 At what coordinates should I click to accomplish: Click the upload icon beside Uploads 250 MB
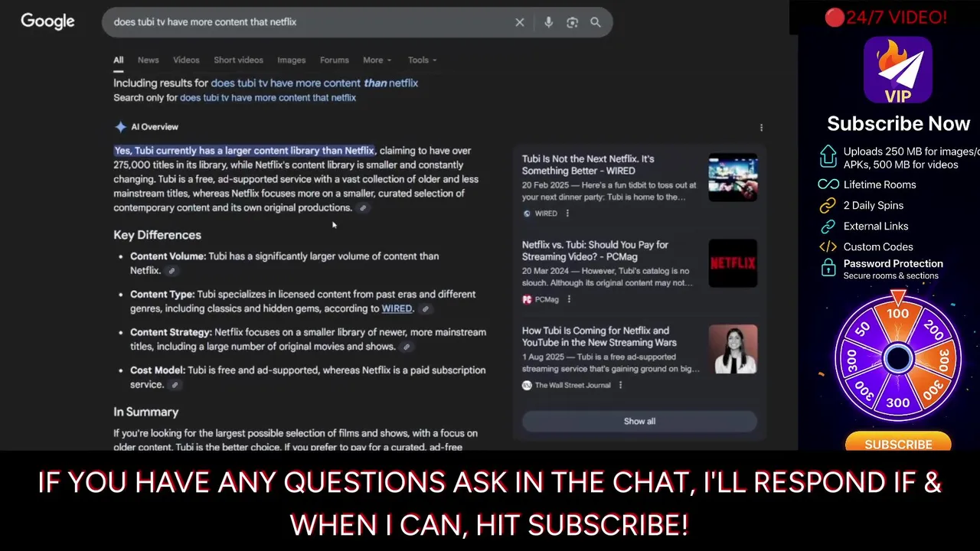click(x=828, y=157)
